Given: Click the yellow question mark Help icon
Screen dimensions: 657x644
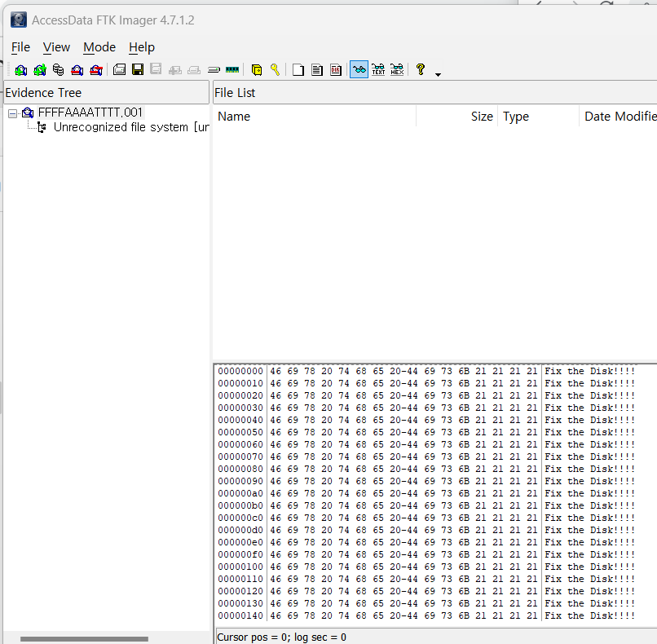Looking at the screenshot, I should 421,69.
